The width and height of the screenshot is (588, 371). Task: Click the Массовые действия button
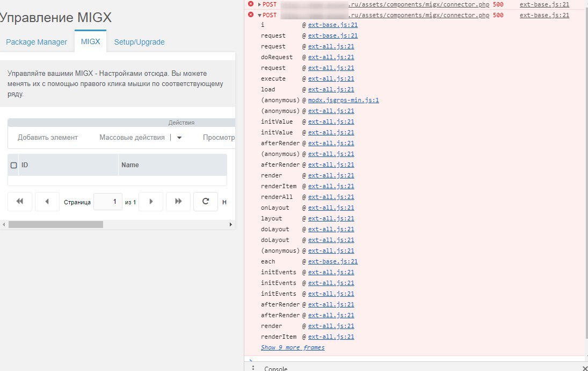tap(132, 138)
